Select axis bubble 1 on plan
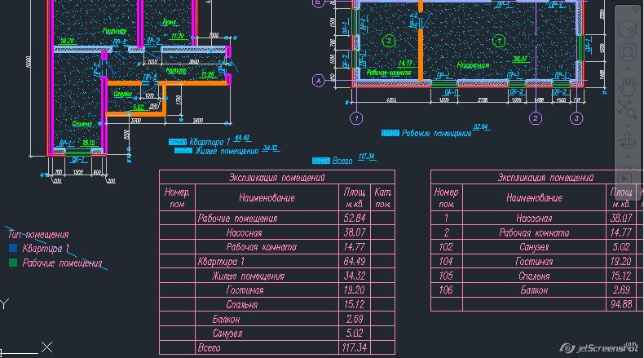 pyautogui.click(x=356, y=118)
